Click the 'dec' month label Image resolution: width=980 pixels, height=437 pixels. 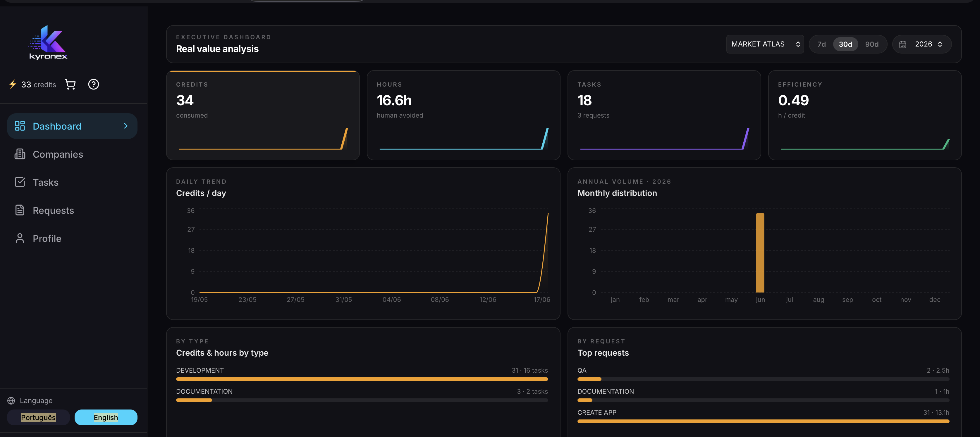point(935,300)
